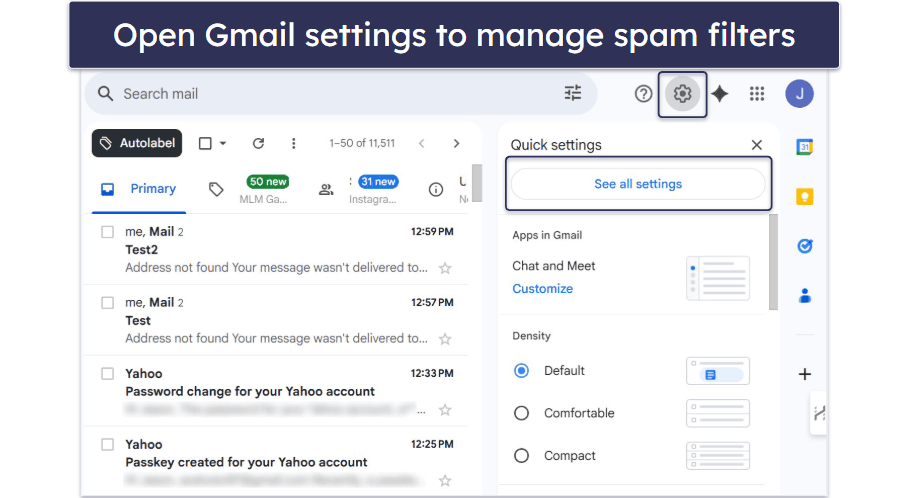Screen dimensions: 907x498
Task: Click the Compact density preview thumbnail
Action: (x=718, y=456)
